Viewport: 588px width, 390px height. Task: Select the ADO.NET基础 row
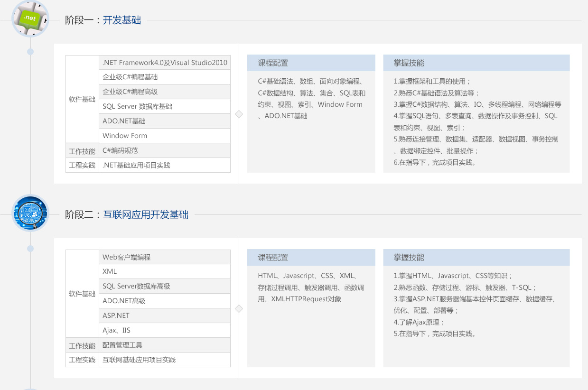[x=165, y=121]
